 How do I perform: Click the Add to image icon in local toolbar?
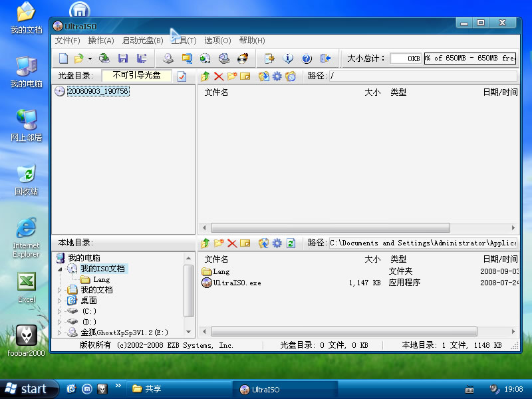point(263,243)
